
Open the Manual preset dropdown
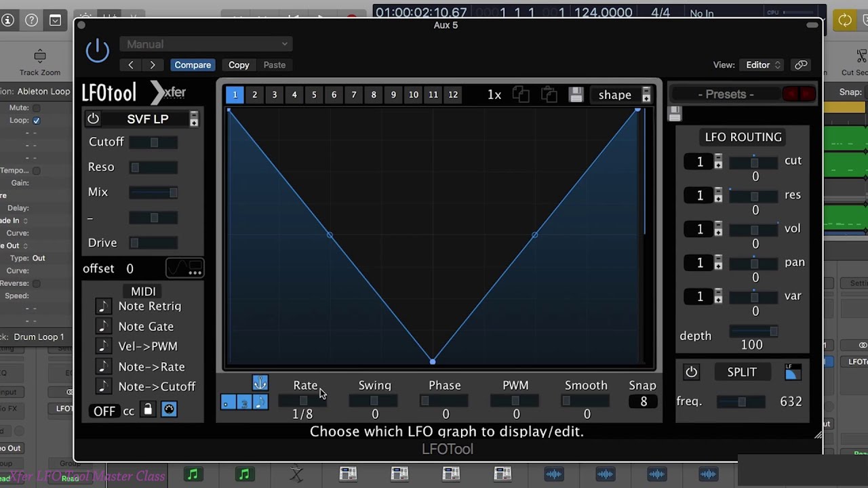pos(206,44)
